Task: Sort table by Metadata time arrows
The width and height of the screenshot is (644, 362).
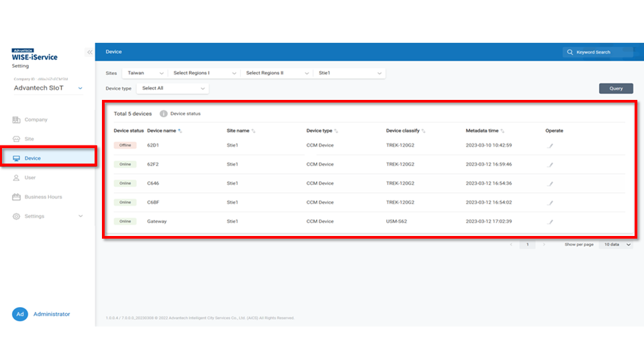Action: (x=502, y=131)
